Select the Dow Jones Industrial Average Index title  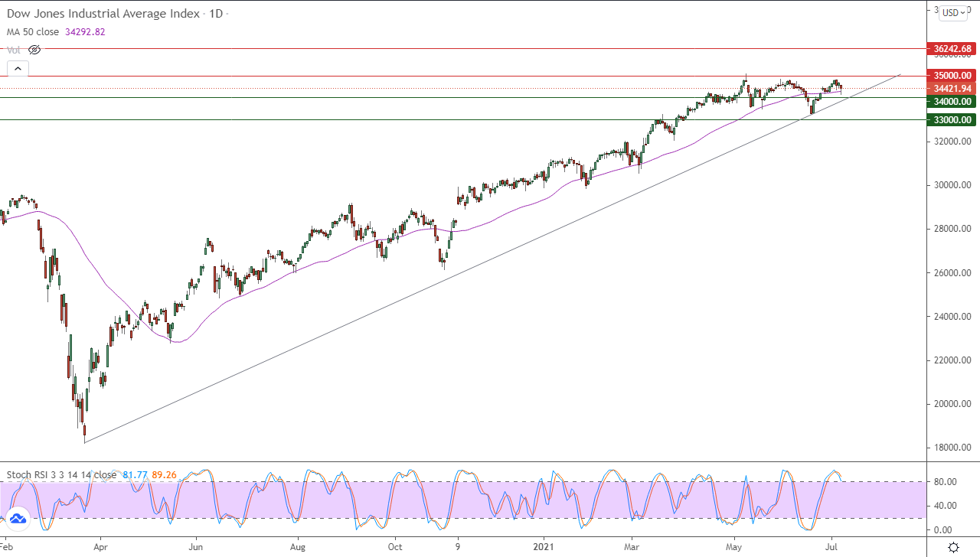[103, 14]
